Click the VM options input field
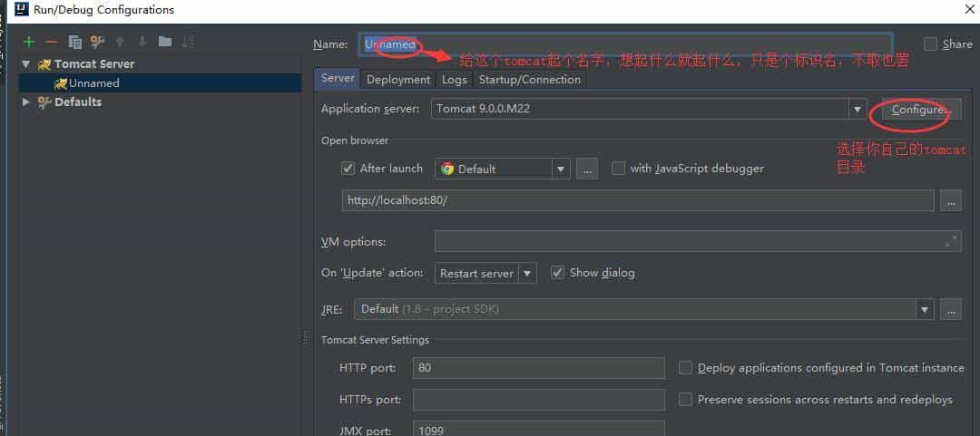This screenshot has height=436, width=980. coord(698,241)
